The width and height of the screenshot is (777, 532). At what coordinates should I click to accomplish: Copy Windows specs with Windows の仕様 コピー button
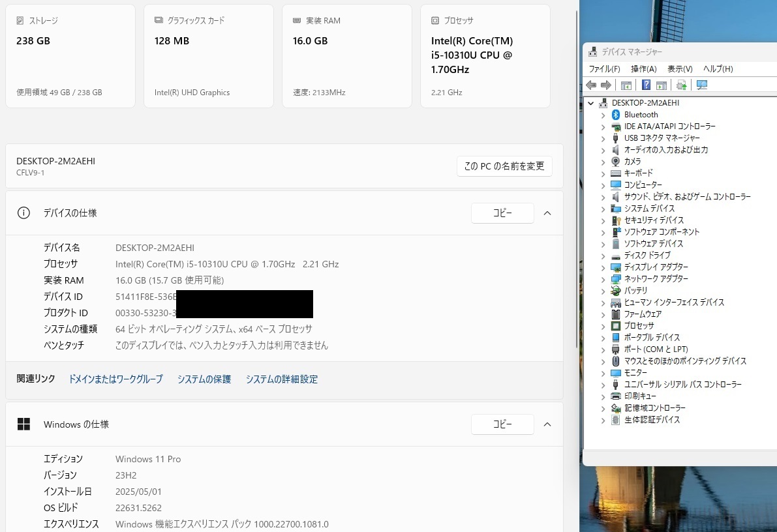pos(502,424)
